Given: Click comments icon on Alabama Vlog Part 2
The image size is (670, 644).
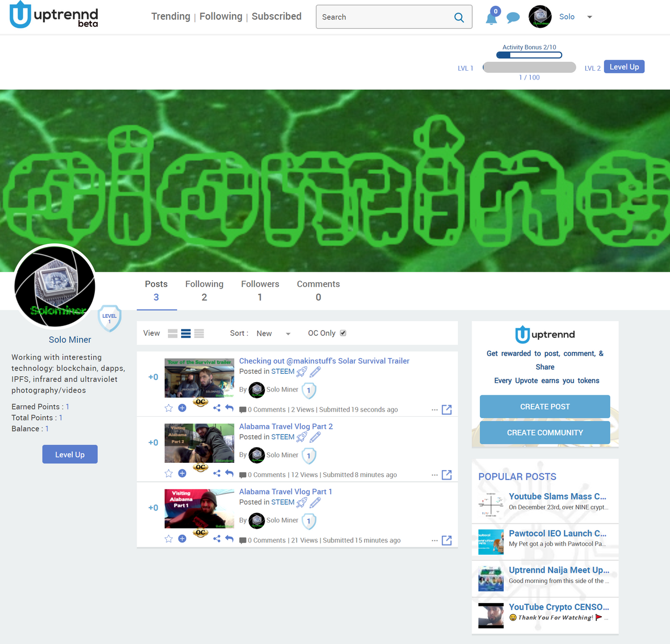Looking at the screenshot, I should 243,475.
